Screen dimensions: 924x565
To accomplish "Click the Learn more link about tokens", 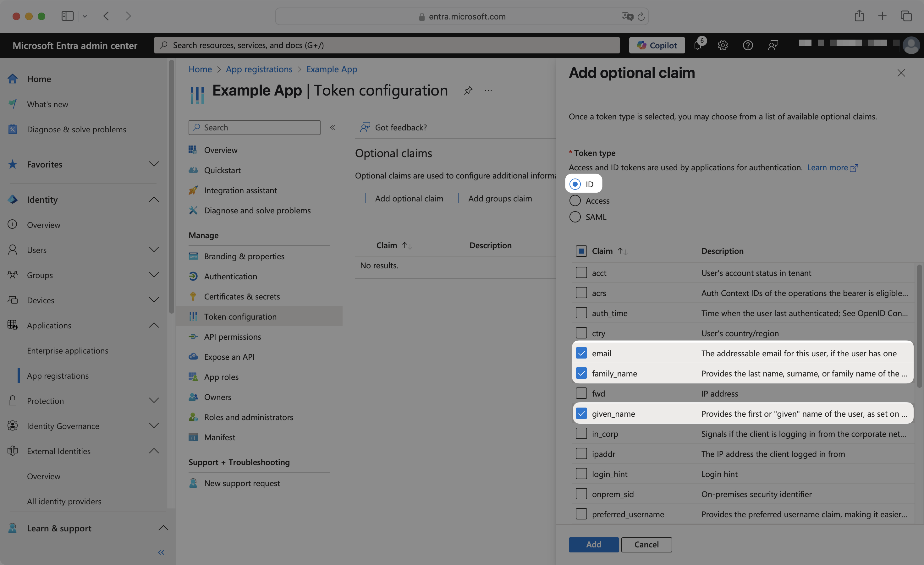I will 828,167.
